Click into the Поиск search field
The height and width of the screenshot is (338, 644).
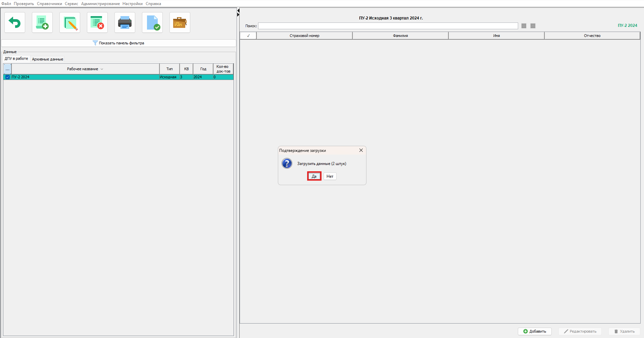click(388, 26)
